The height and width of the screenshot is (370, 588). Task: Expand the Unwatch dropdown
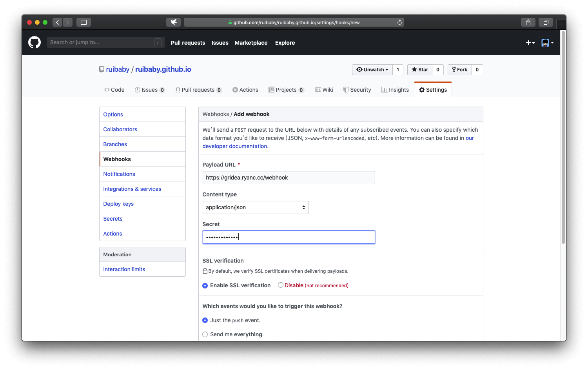point(372,70)
